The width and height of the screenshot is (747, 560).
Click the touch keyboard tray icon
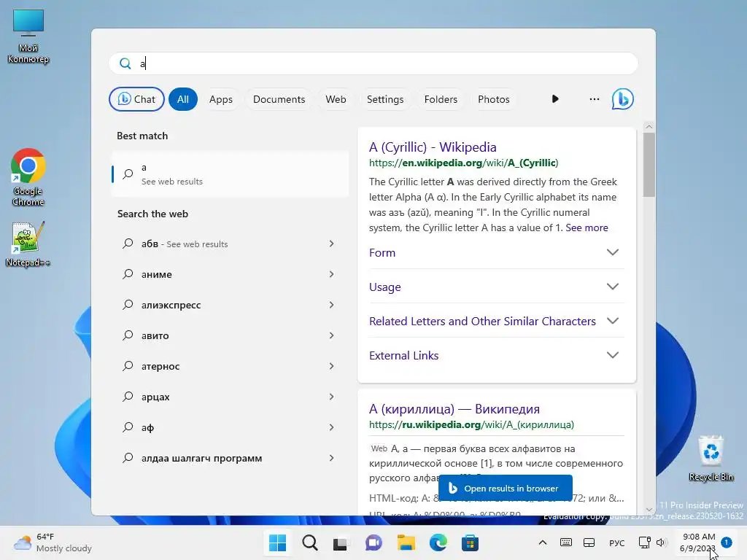tap(566, 542)
